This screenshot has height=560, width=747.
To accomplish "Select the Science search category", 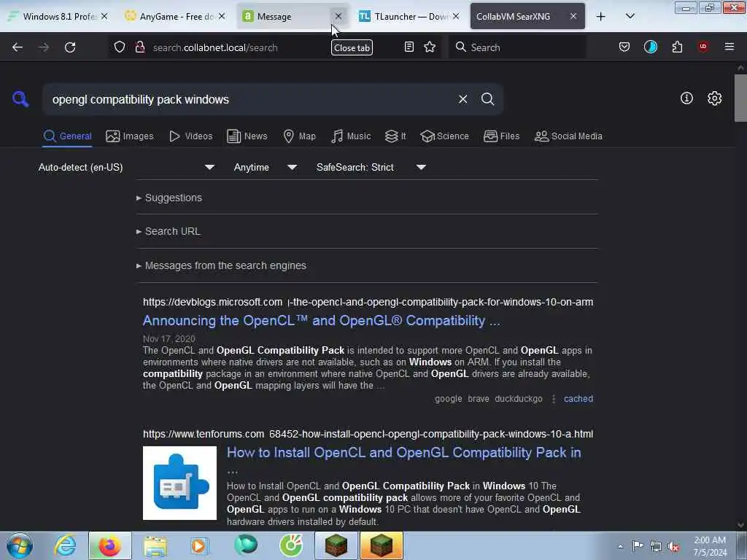I will [x=444, y=136].
